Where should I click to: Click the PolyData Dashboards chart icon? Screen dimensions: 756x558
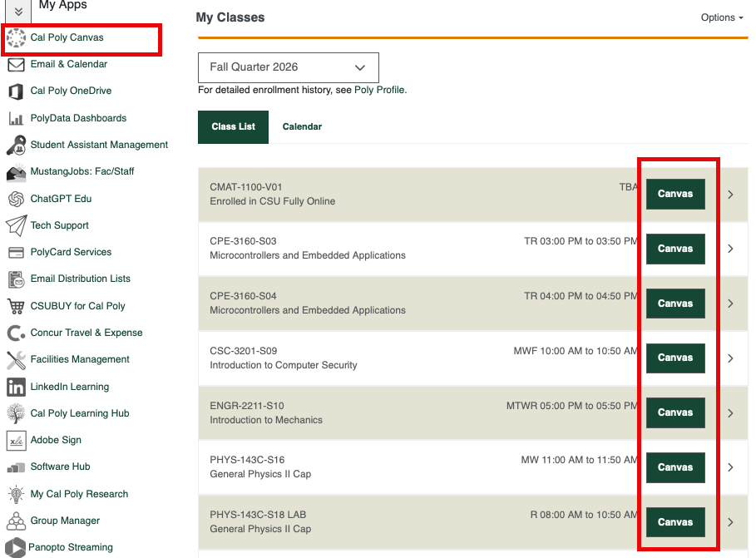(16, 118)
